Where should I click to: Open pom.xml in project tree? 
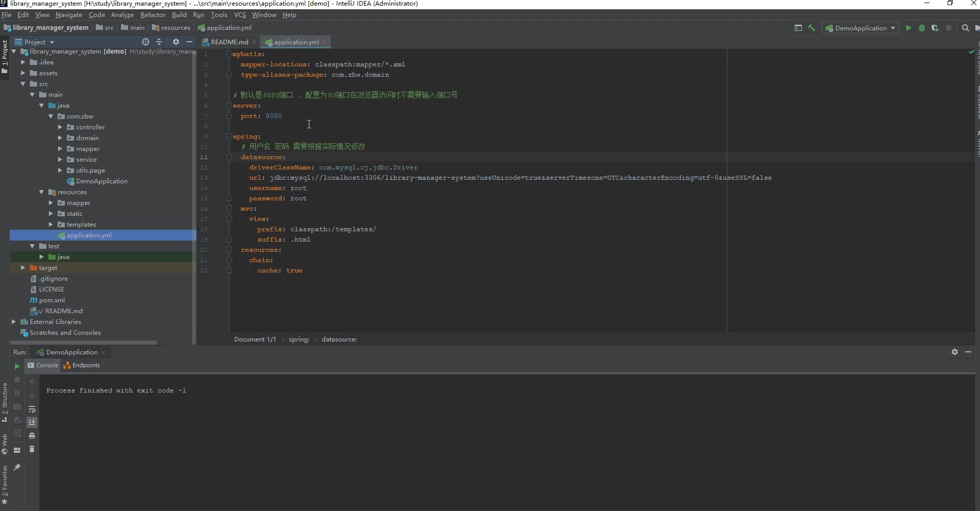click(x=51, y=300)
